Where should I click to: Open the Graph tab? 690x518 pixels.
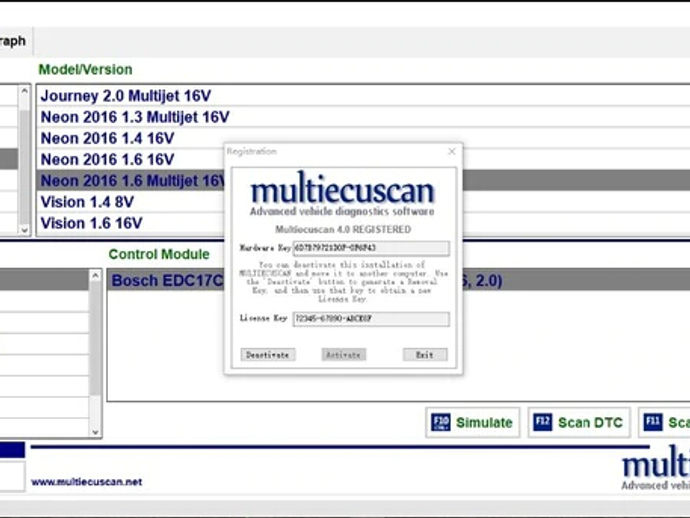point(16,41)
